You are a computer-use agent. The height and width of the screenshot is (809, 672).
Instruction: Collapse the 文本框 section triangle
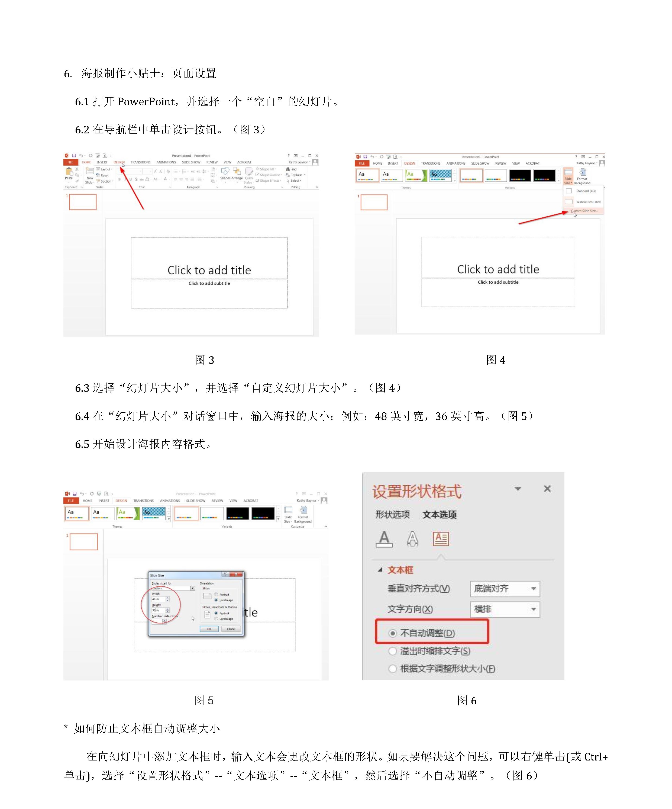point(380,570)
